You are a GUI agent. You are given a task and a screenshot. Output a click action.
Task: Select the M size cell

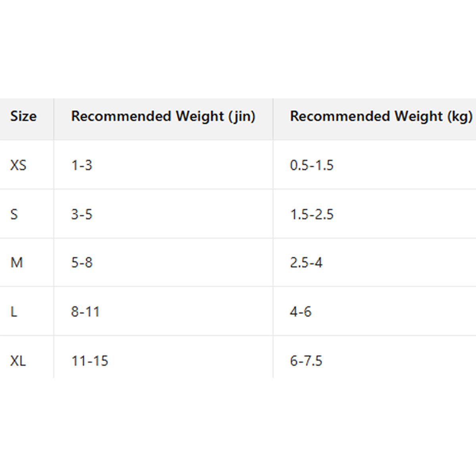pos(17,263)
